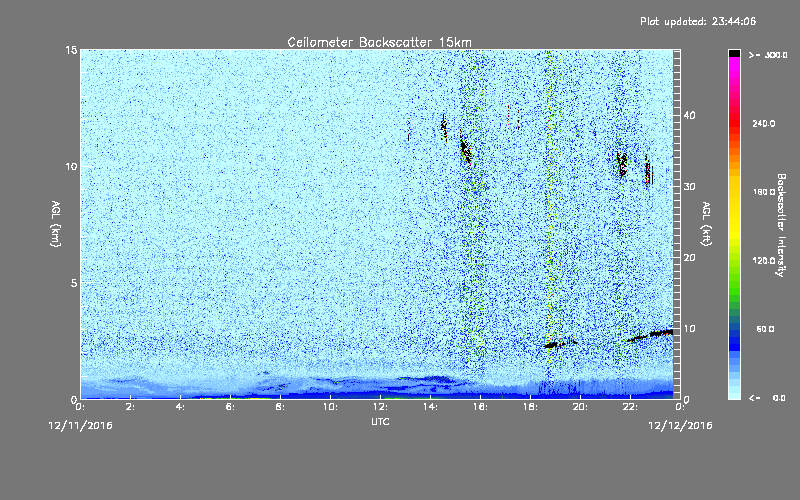Click the 15 km tick label on the left axis
The height and width of the screenshot is (500, 800).
[71, 50]
